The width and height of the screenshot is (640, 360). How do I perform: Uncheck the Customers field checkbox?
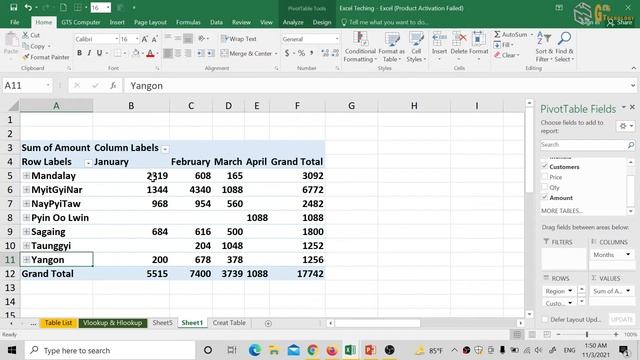(x=544, y=167)
